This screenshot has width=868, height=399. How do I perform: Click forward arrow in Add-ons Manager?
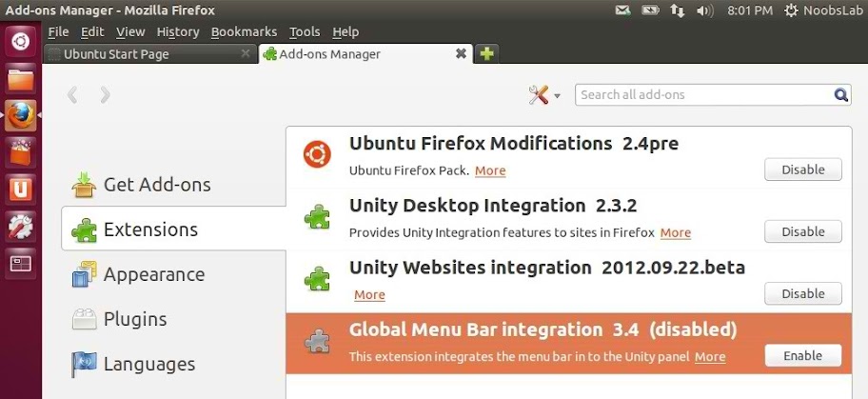pos(106,95)
